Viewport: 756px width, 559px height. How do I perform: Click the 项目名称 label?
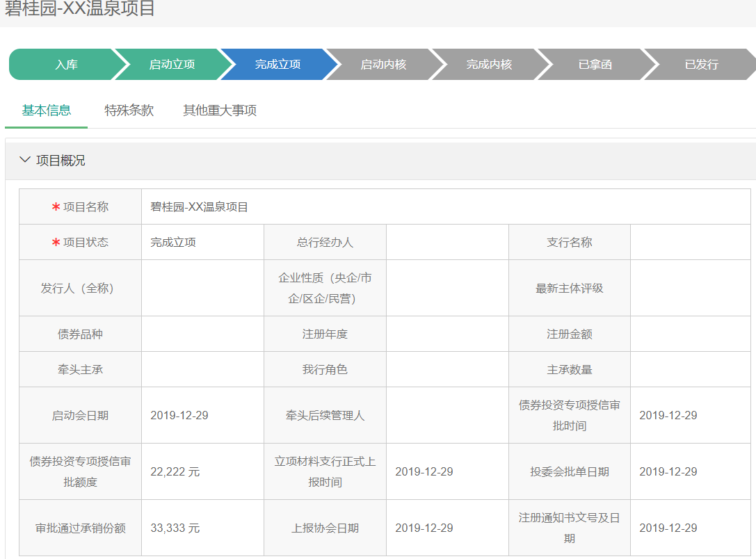[x=86, y=206]
